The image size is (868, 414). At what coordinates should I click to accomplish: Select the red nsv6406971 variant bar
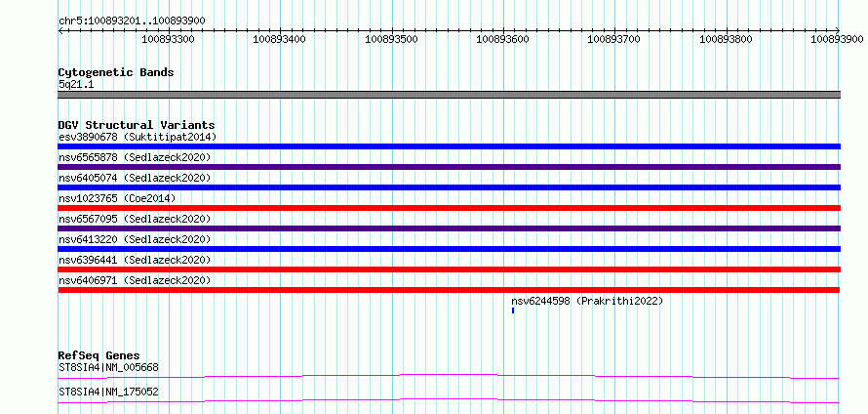point(449,290)
